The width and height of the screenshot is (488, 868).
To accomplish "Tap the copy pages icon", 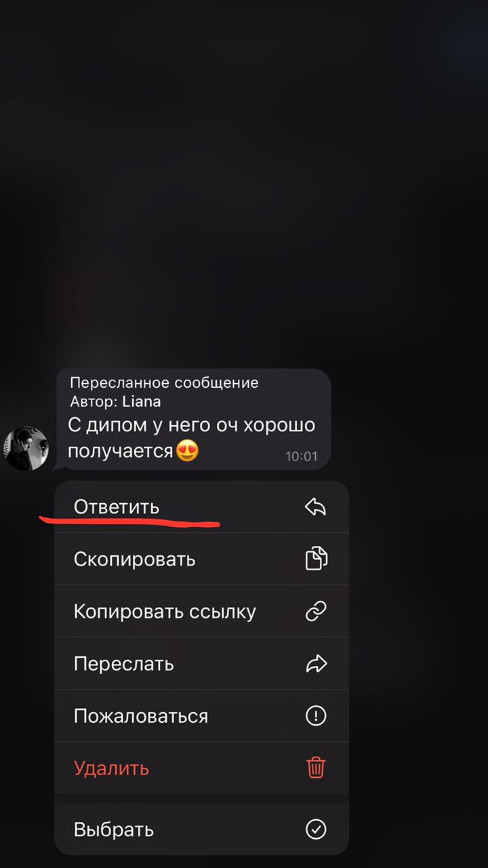I will 316,559.
